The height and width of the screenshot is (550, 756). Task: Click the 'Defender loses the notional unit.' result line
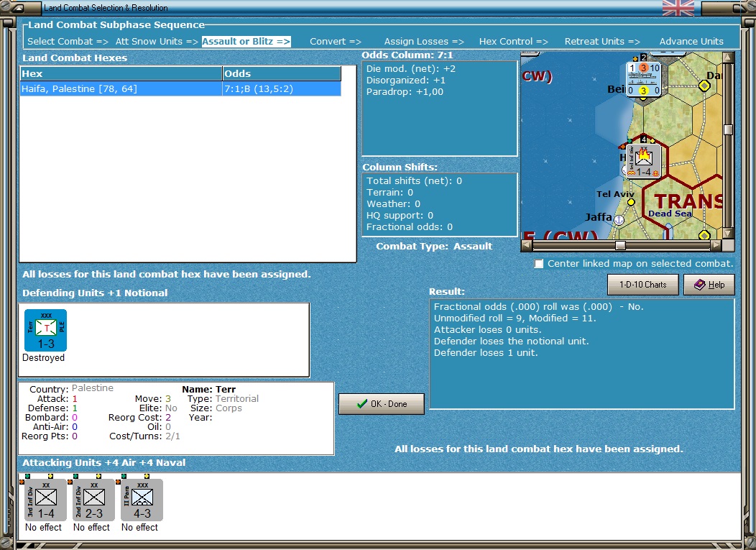coord(511,341)
